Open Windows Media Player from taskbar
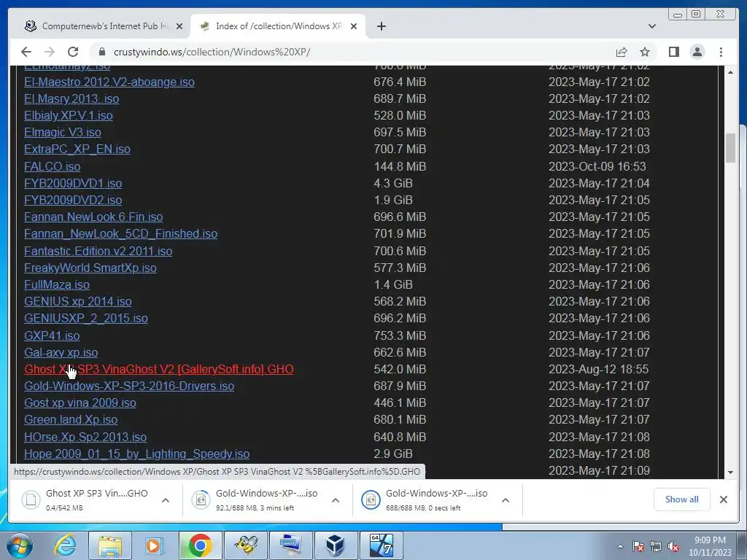This screenshot has width=747, height=560. point(155,545)
